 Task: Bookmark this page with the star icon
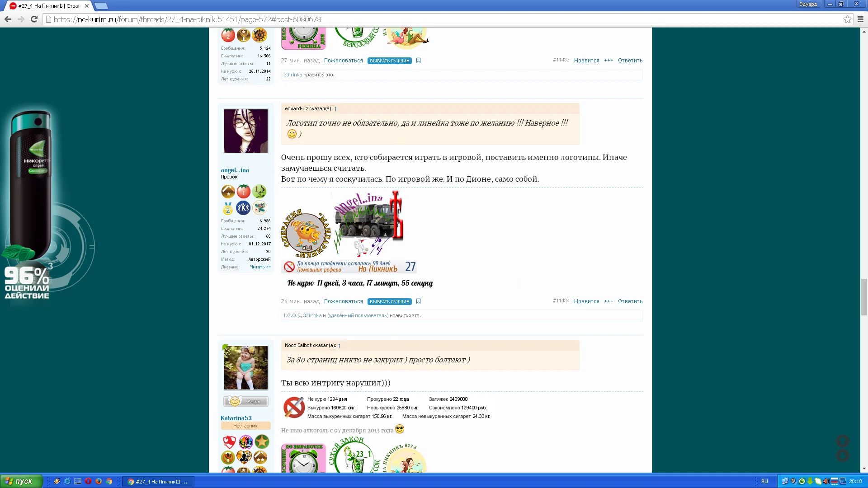click(847, 19)
